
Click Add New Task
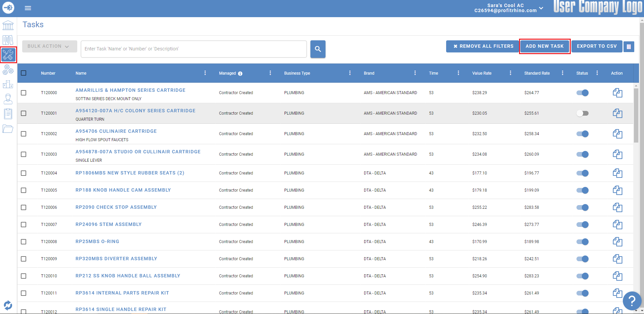click(544, 46)
